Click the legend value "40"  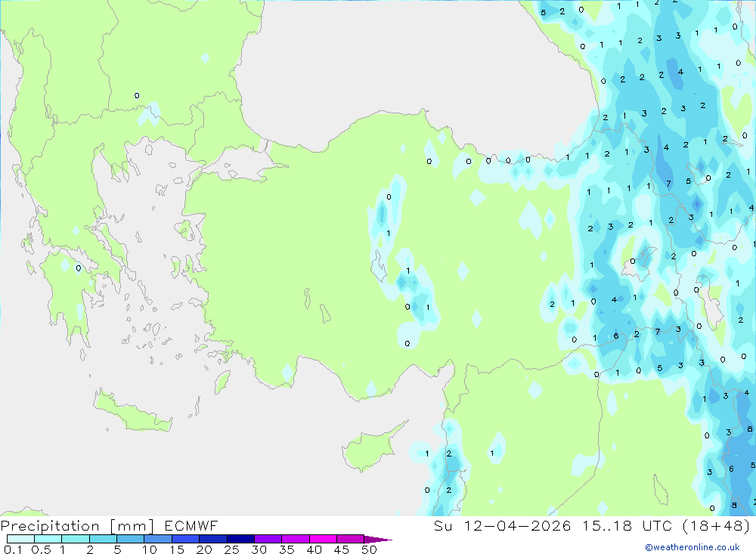coord(314,549)
